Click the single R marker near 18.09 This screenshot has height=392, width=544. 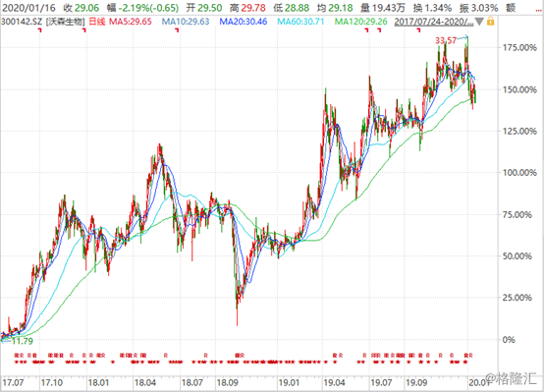(206, 356)
